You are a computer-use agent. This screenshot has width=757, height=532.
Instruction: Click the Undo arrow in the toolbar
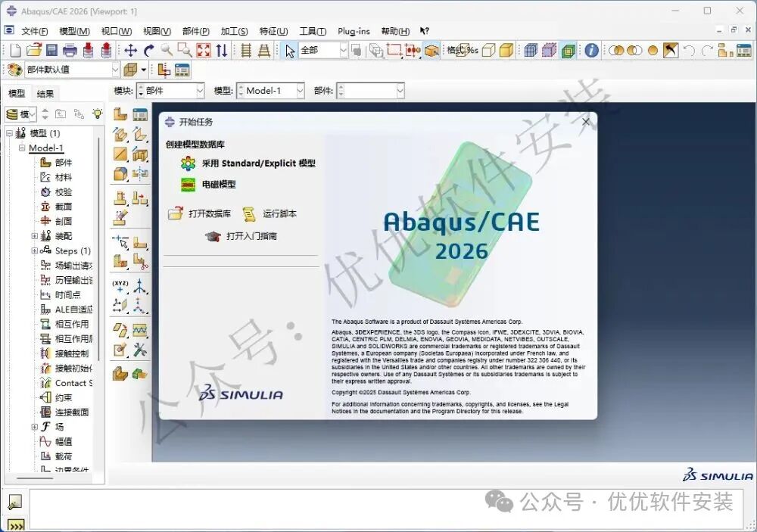689,50
